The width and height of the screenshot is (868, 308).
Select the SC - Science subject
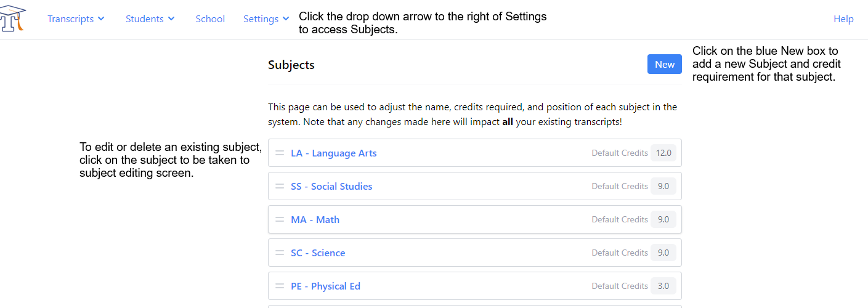[x=318, y=253]
